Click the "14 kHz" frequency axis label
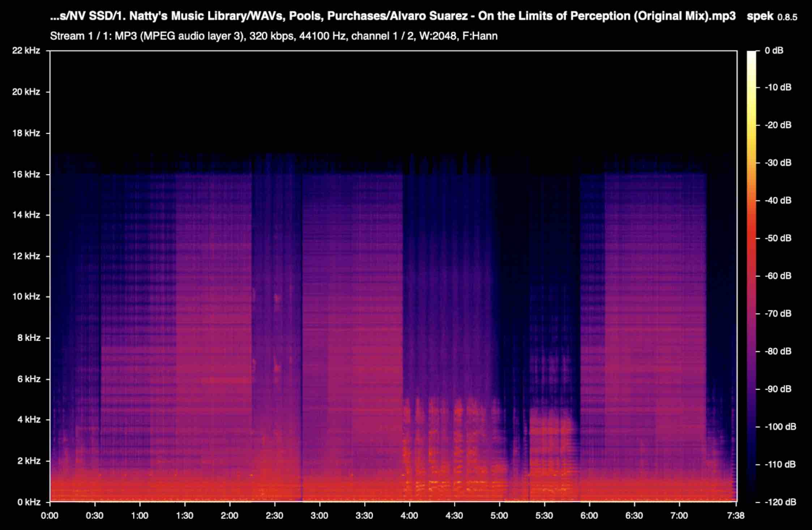This screenshot has height=530, width=812. pyautogui.click(x=26, y=215)
